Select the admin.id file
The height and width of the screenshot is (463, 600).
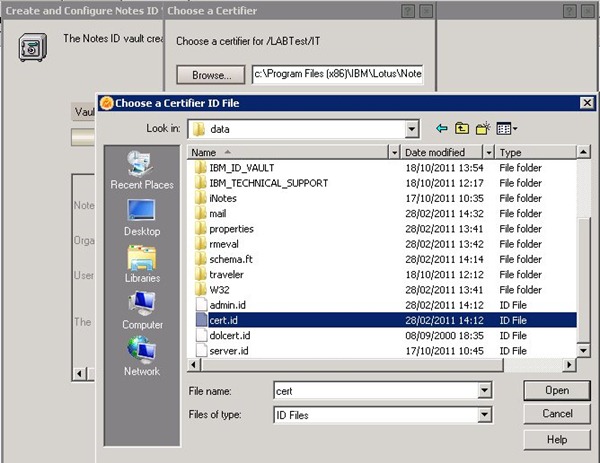(227, 305)
